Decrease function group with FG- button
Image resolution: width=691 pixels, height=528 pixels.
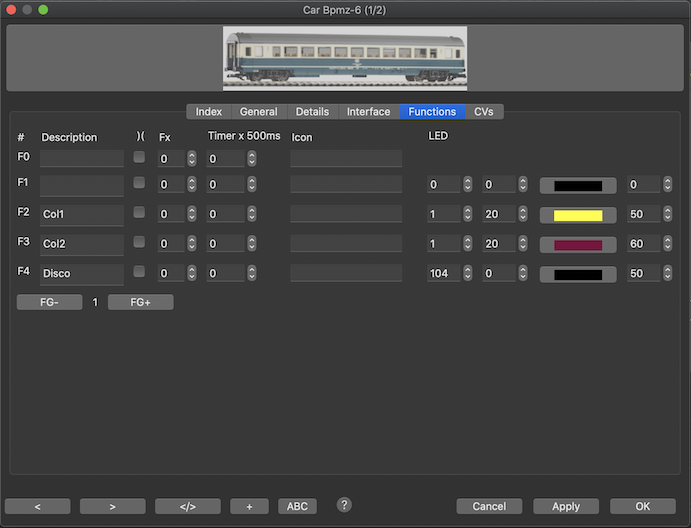coord(49,302)
